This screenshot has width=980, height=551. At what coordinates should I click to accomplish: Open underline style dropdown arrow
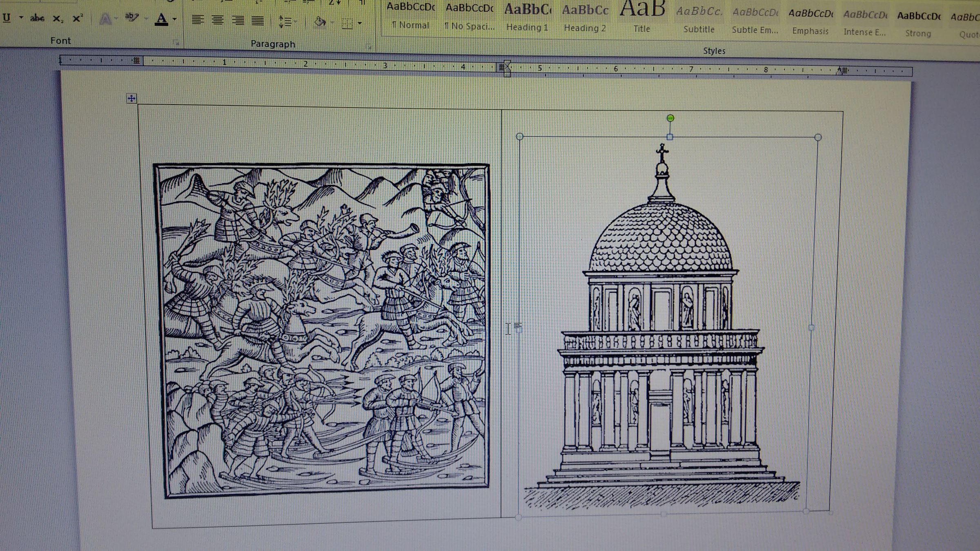21,18
